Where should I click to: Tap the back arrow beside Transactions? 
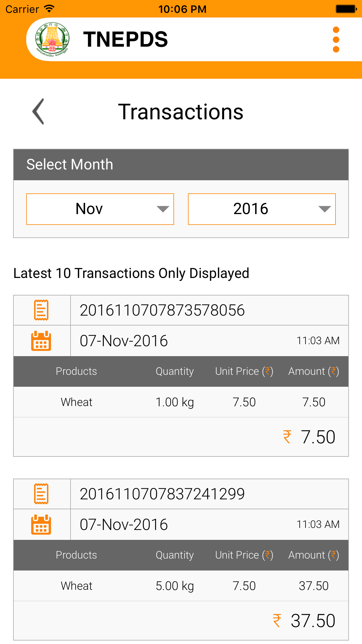(38, 111)
